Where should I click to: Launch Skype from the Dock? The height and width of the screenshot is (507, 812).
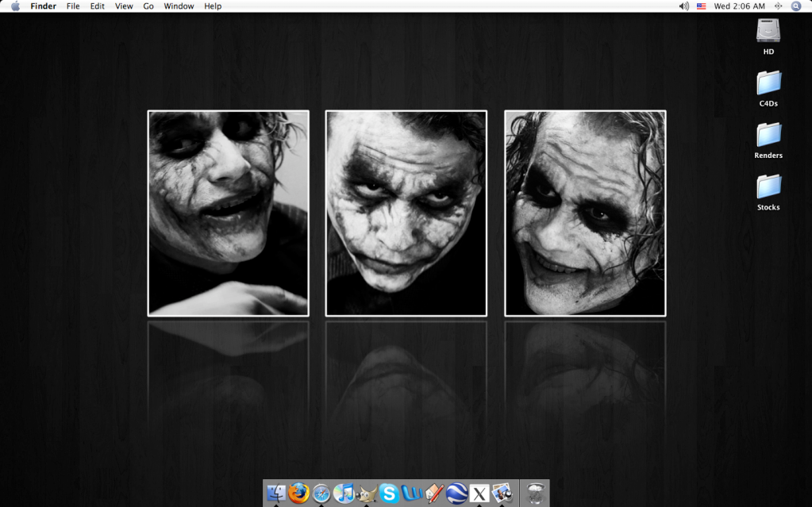pos(389,493)
